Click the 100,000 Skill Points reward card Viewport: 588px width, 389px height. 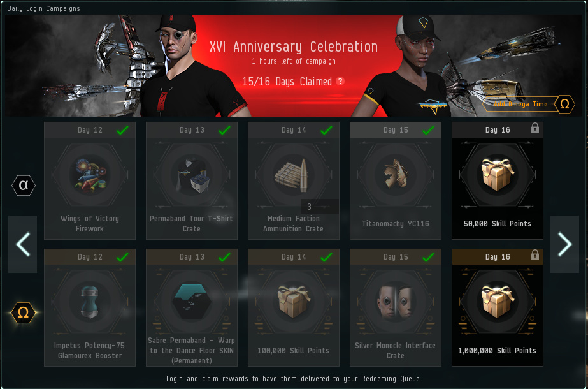(294, 307)
